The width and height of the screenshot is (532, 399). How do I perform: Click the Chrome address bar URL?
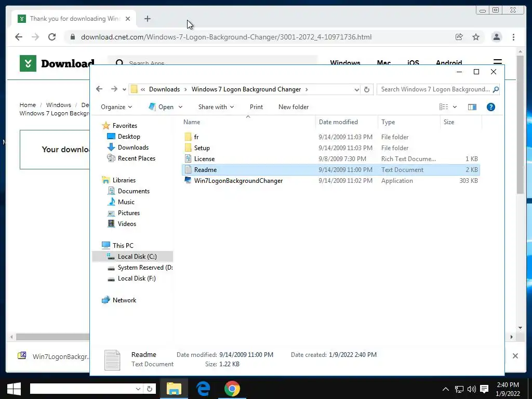[x=227, y=37]
